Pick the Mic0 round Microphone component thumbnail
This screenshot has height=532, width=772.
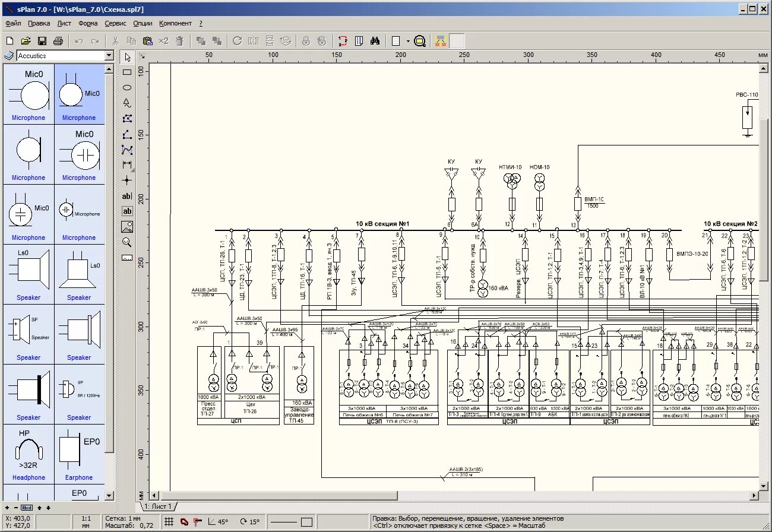coord(29,94)
